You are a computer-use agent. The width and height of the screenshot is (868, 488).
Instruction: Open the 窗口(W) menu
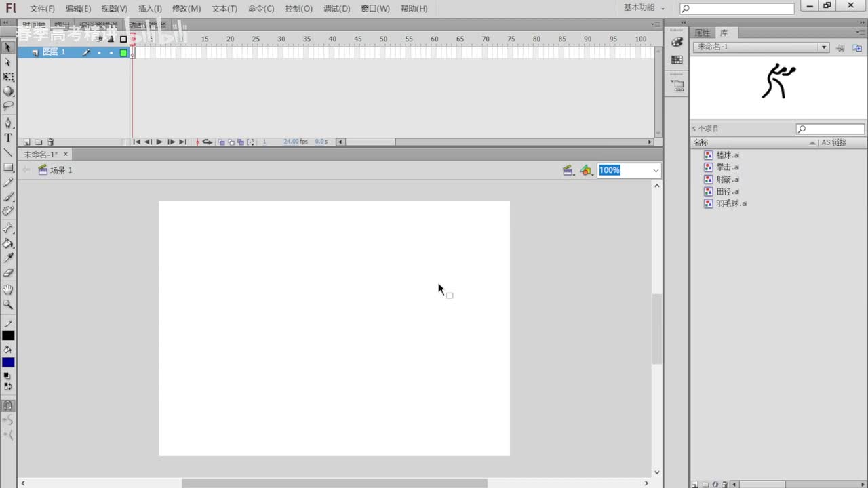pos(375,9)
